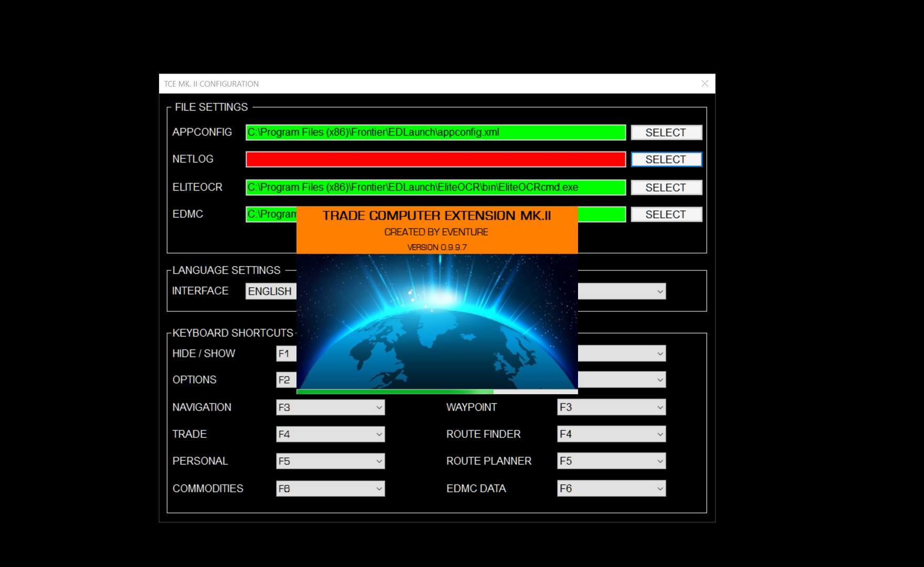The width and height of the screenshot is (924, 567).
Task: Open the TRADE shortcut dropdown
Action: click(330, 434)
